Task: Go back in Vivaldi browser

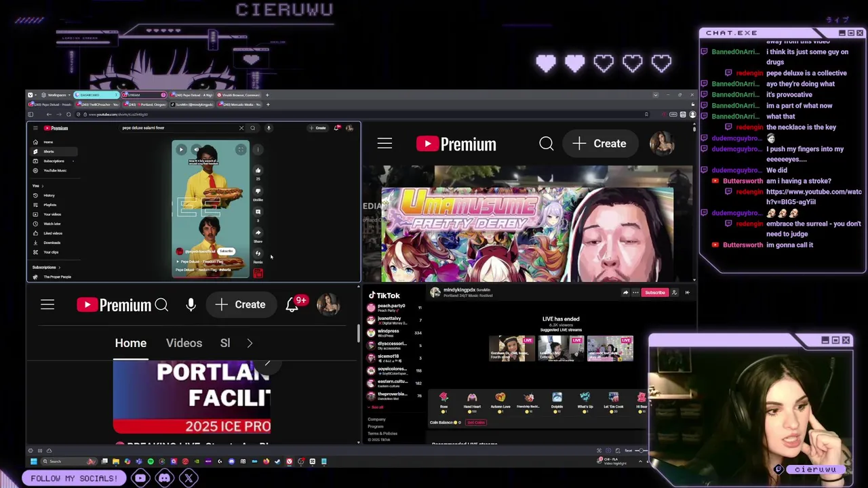Action: [x=49, y=115]
